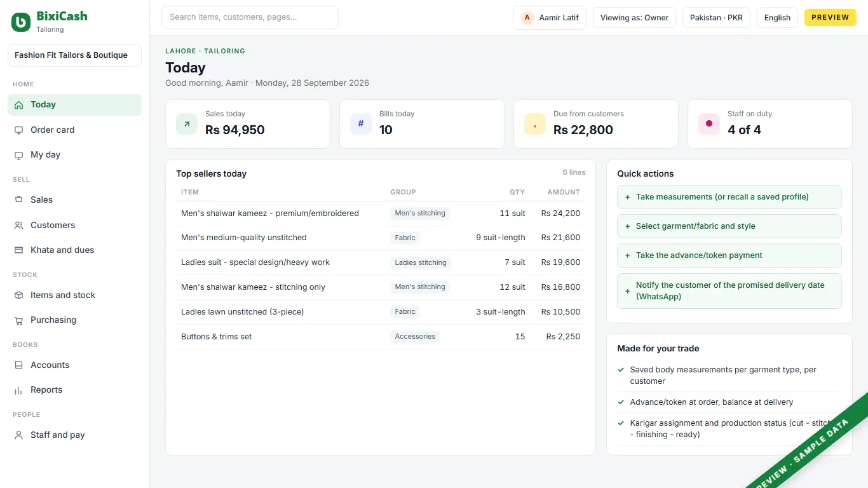Open Khata and dues page
The width and height of the screenshot is (868, 488).
click(x=74, y=250)
